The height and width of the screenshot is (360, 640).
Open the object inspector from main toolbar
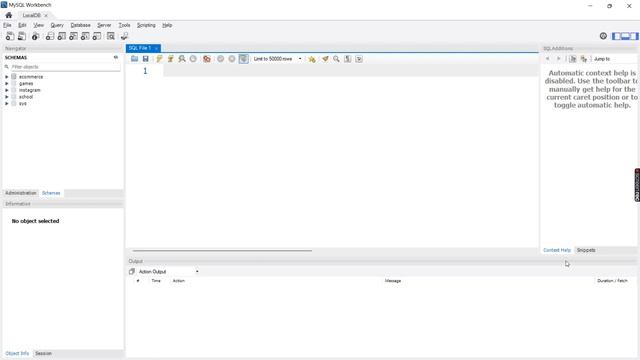(x=36, y=36)
